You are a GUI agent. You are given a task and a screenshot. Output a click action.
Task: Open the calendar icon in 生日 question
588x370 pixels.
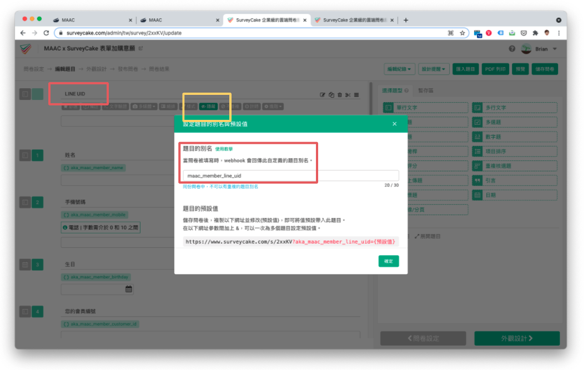tap(129, 289)
